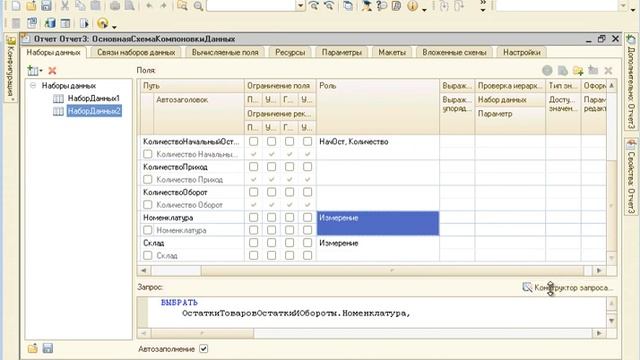Click the Start debugging icon

click(103, 23)
